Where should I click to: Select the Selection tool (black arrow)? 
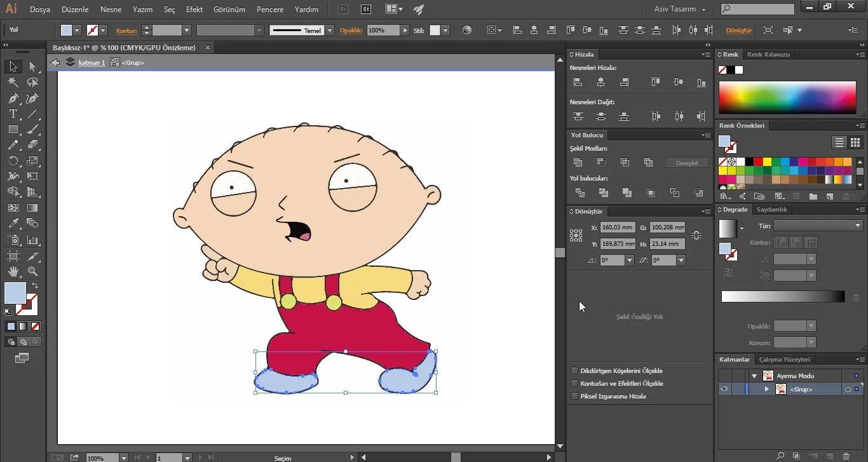point(13,67)
